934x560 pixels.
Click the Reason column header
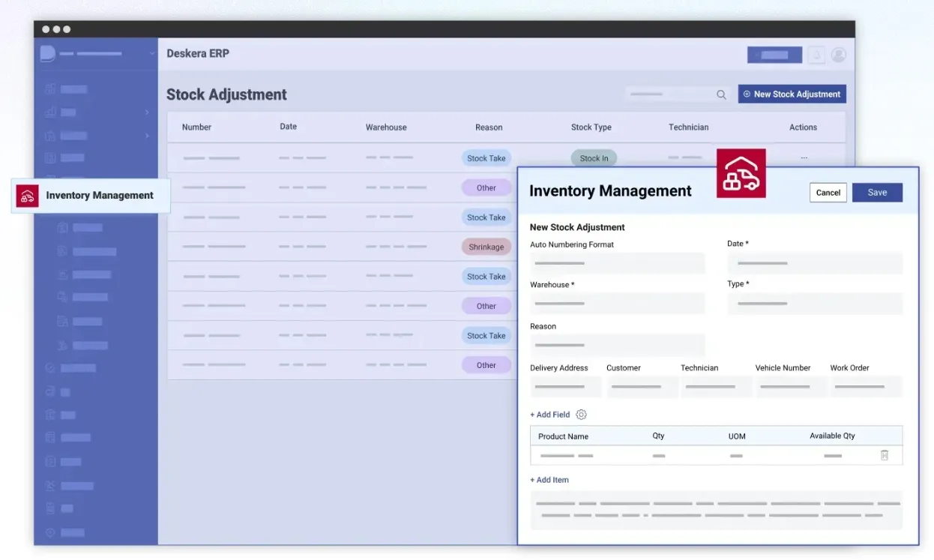tap(489, 127)
